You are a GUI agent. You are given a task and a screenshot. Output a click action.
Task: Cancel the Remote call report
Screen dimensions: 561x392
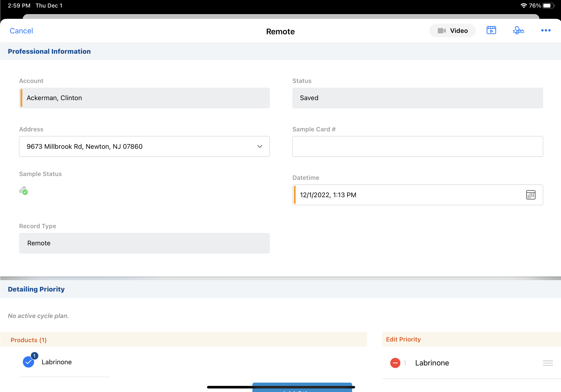[x=21, y=31]
